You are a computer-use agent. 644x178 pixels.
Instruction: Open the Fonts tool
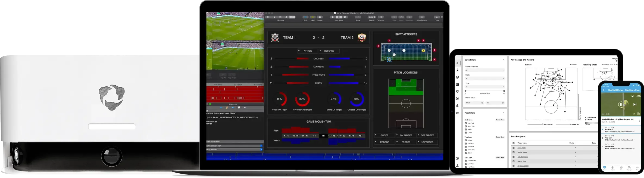[x=437, y=17]
